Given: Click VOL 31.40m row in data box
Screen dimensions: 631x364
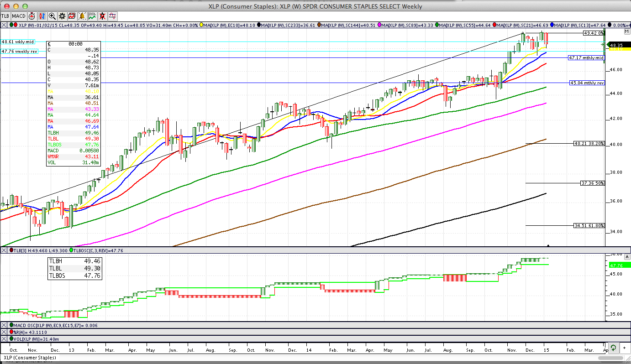Looking at the screenshot, I should point(73,162).
